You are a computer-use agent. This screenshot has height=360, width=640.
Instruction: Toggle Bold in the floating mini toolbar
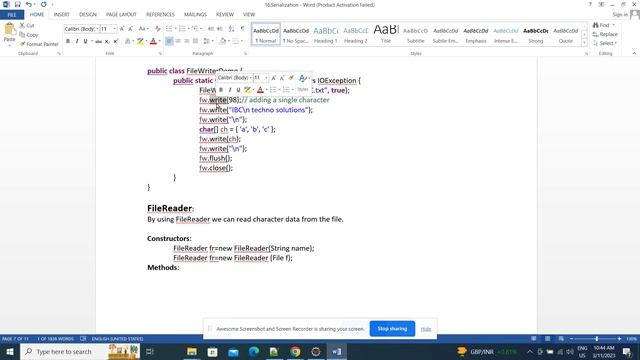coord(221,90)
